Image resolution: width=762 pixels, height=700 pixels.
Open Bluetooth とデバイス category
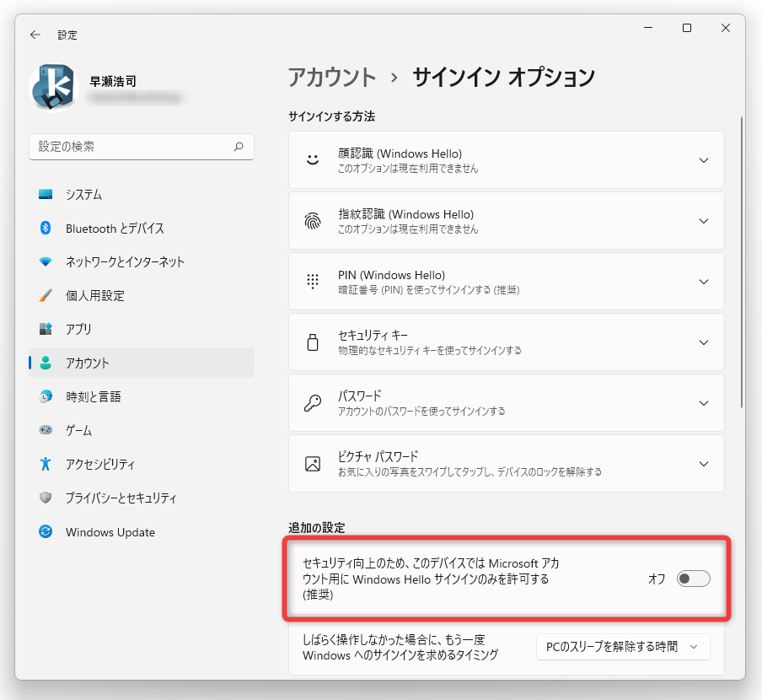[x=142, y=228]
